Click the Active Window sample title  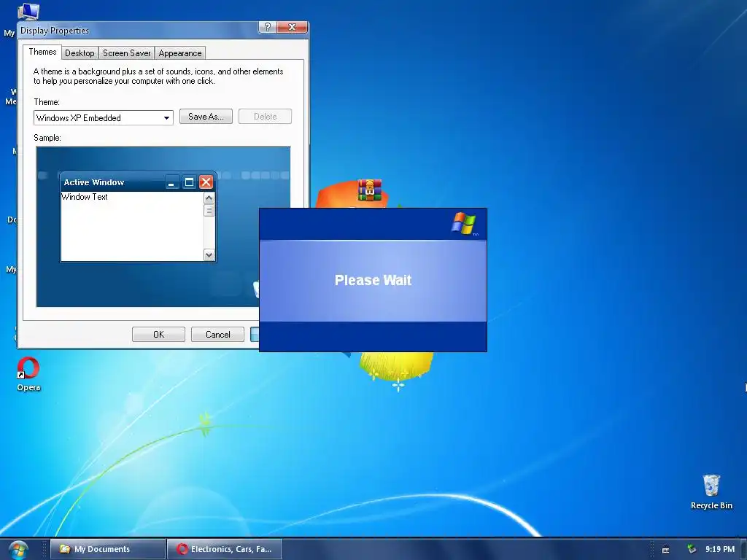pos(94,182)
